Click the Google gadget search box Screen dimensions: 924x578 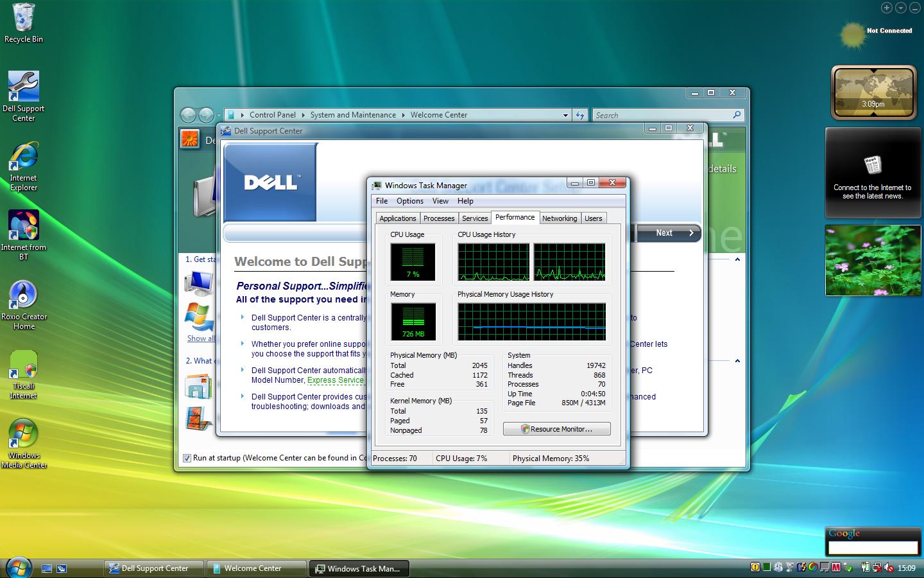point(873,548)
